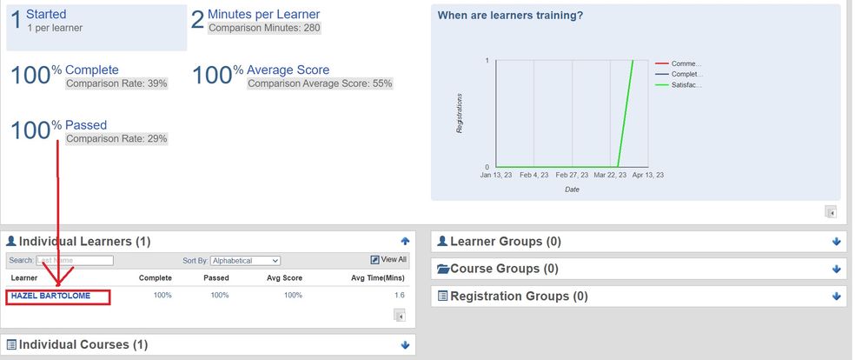This screenshot has width=868, height=360.
Task: Click the Complete percentage link
Action: (x=91, y=70)
